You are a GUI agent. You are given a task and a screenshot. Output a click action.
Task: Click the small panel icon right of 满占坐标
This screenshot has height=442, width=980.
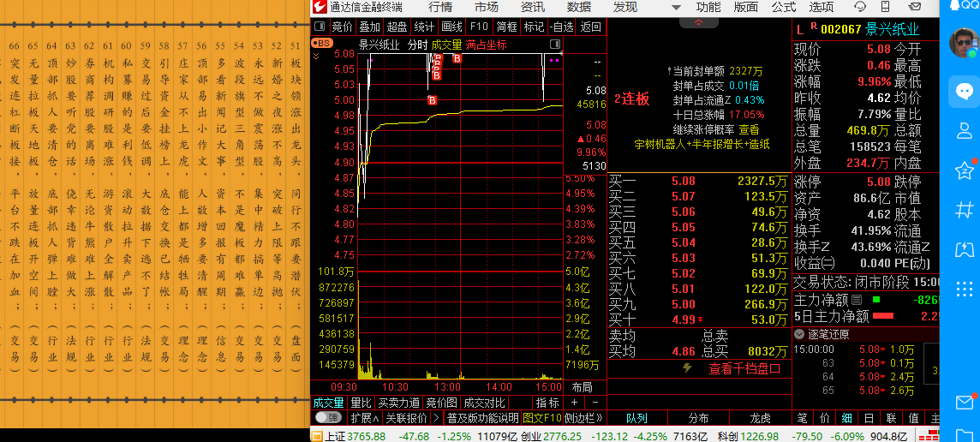point(555,45)
